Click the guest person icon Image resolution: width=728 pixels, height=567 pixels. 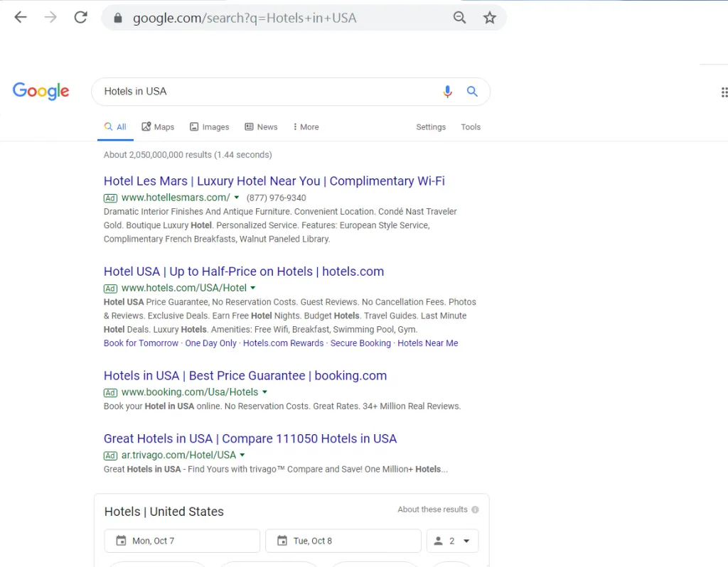438,541
